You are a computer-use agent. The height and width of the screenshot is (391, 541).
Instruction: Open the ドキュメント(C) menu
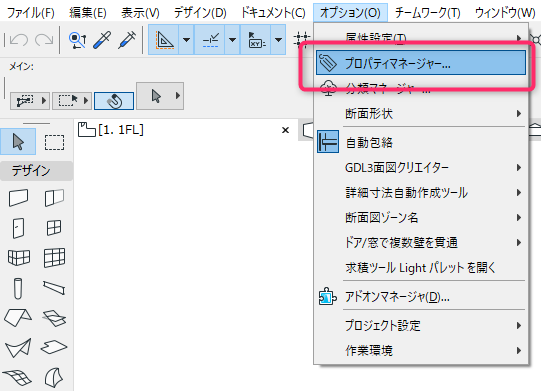(273, 13)
